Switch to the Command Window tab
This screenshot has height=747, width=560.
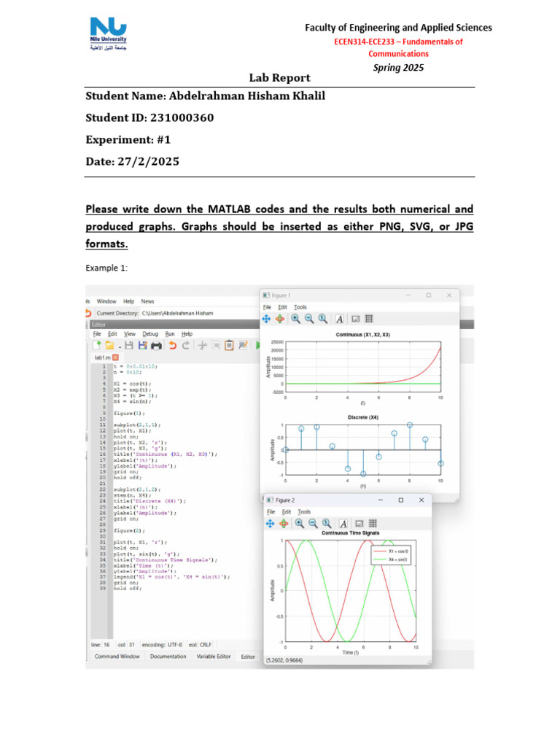pyautogui.click(x=117, y=657)
